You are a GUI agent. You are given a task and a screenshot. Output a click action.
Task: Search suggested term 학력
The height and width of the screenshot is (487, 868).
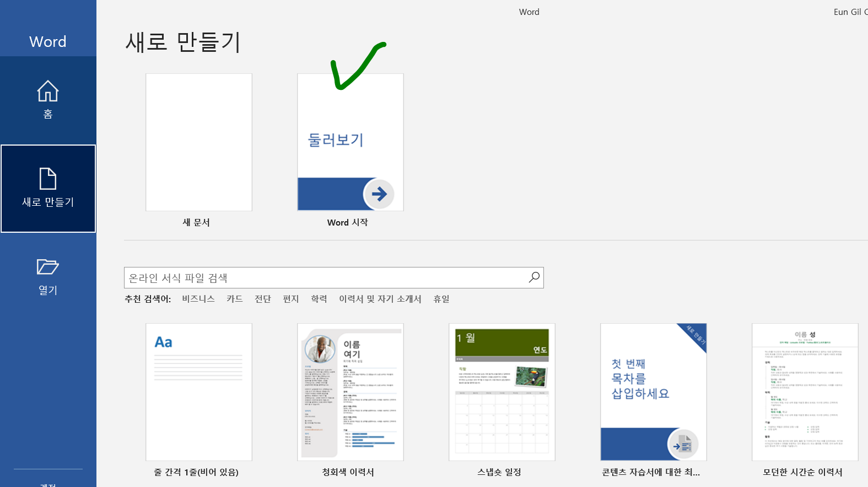(x=319, y=299)
